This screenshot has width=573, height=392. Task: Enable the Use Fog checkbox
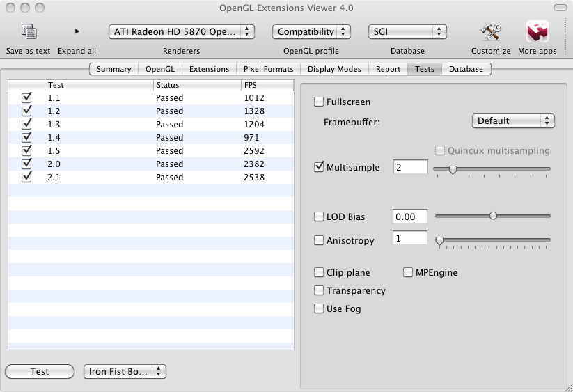click(x=319, y=308)
